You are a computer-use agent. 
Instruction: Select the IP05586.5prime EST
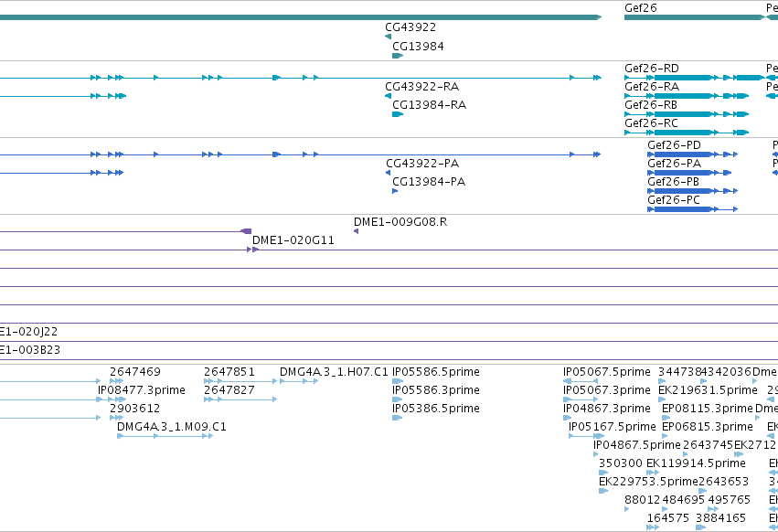tap(398, 381)
